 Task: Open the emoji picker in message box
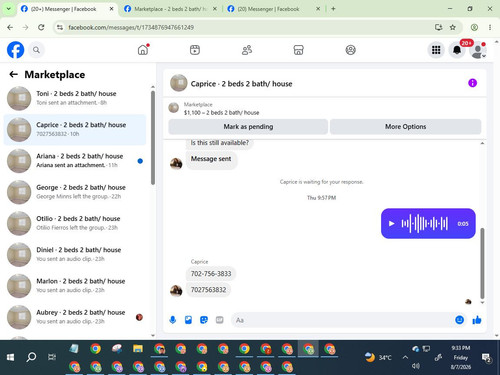coord(459,320)
